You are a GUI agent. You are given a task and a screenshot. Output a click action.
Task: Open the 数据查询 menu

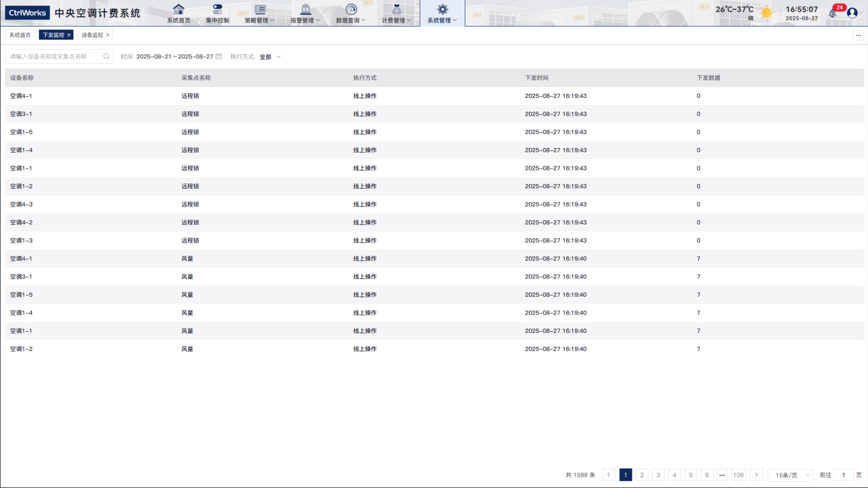351,13
